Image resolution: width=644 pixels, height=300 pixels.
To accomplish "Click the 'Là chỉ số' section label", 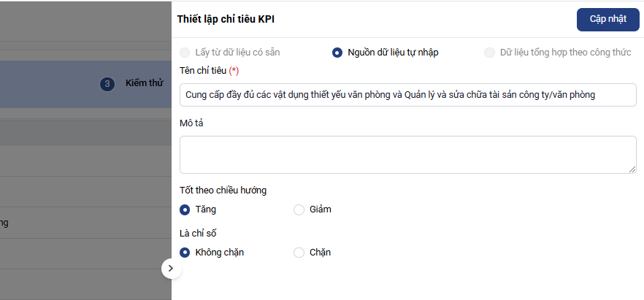I will point(198,234).
